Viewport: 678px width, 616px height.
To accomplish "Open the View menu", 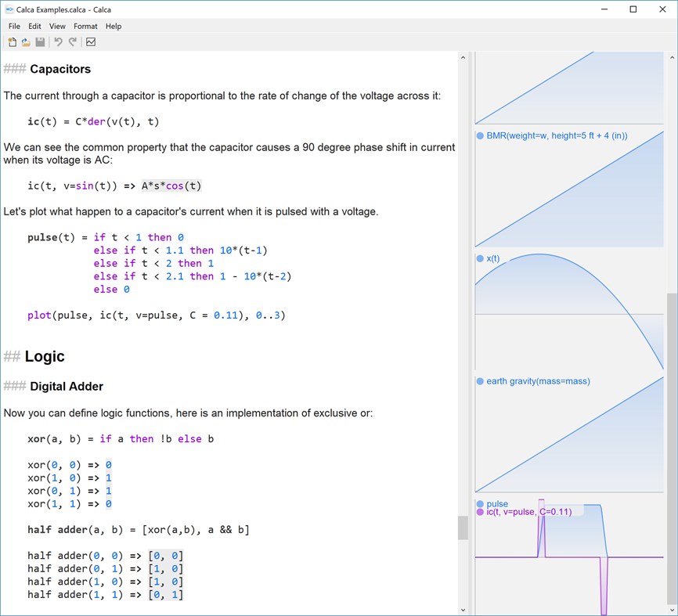I will pyautogui.click(x=56, y=26).
